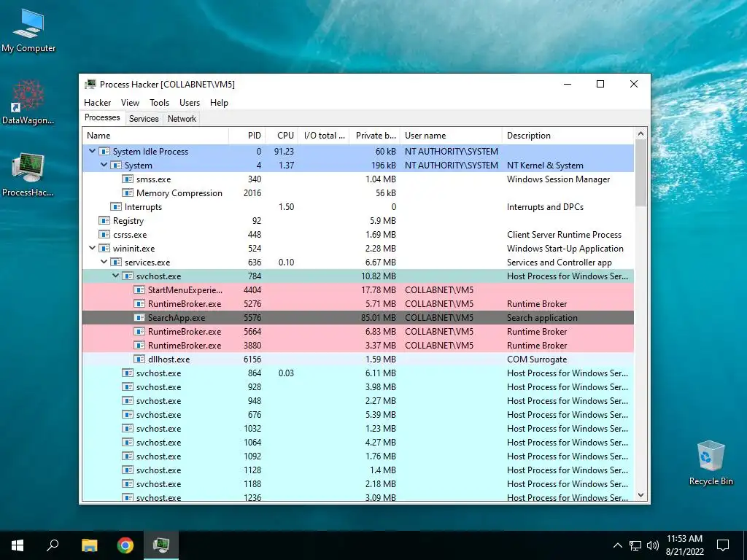This screenshot has width=747, height=560.
Task: Sort by PID column header
Action: point(247,135)
